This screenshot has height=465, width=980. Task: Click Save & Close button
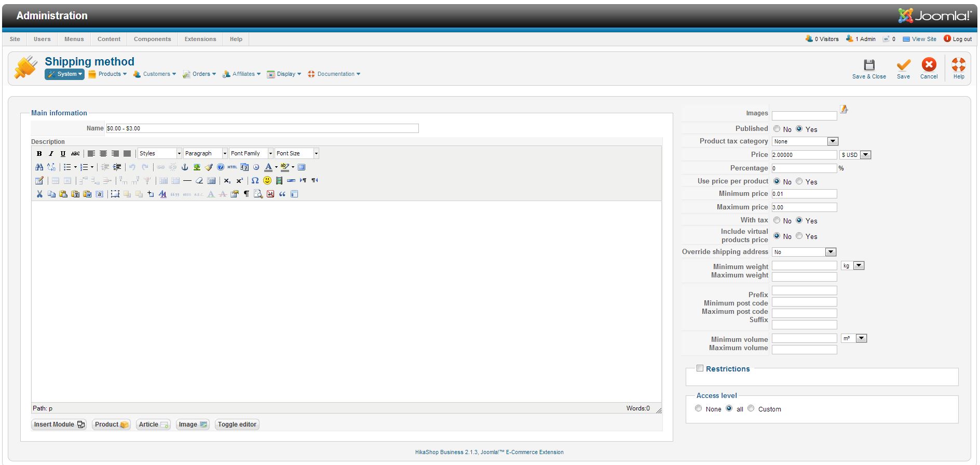pyautogui.click(x=869, y=69)
